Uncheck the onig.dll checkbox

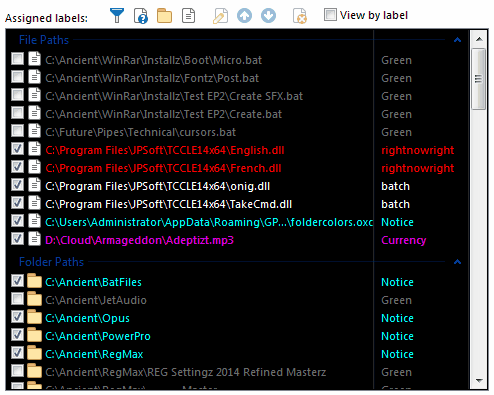(x=17, y=185)
